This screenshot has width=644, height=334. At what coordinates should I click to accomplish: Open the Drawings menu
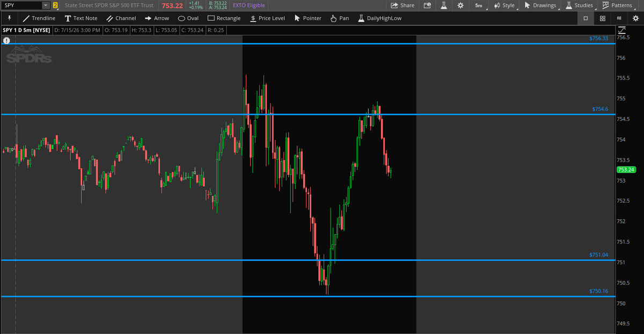(x=540, y=5)
